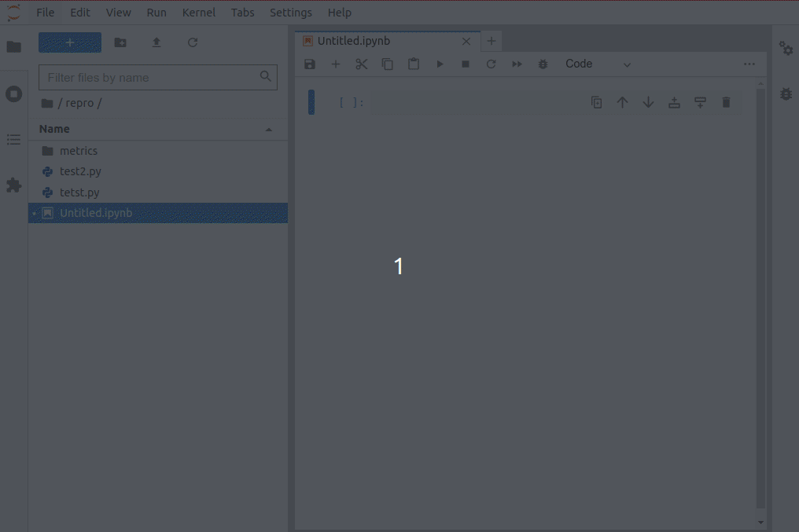Upload files to the repro folder

(x=156, y=42)
